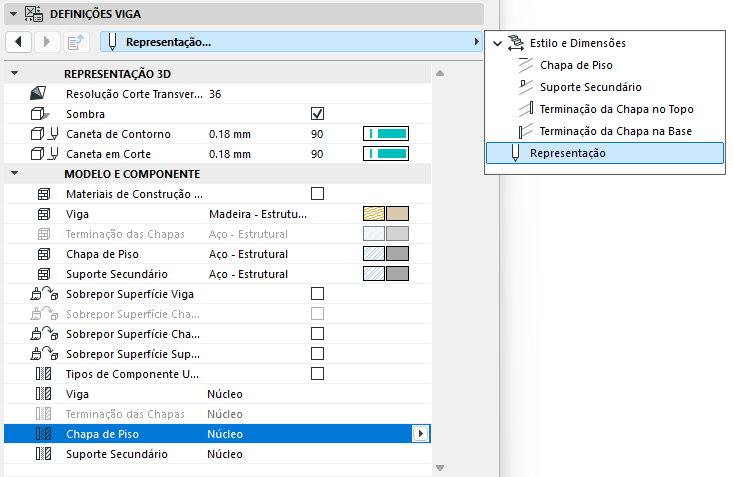Enable active Sobrepor Superfície Cha... checkbox
This screenshot has height=477, width=733.
pos(317,334)
